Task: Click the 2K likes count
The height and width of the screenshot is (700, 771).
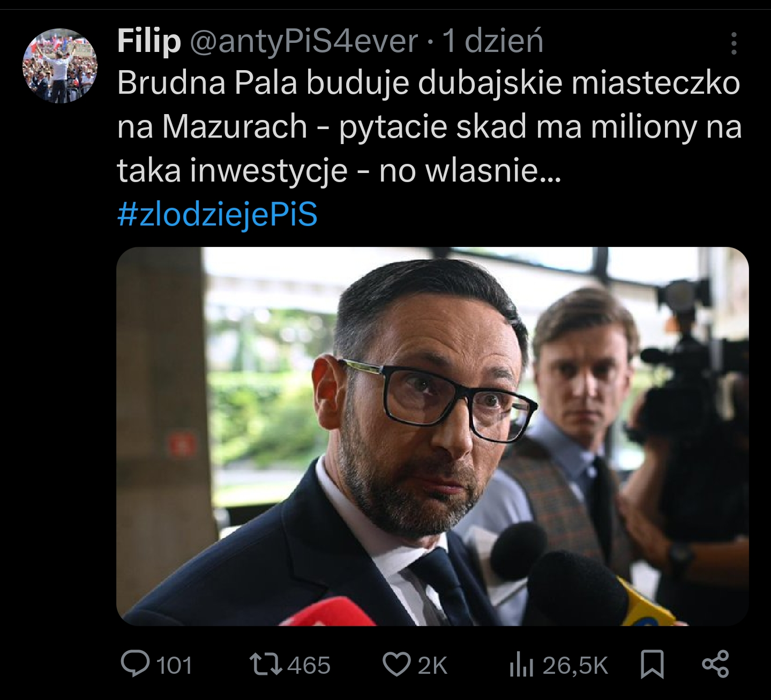Action: [432, 665]
